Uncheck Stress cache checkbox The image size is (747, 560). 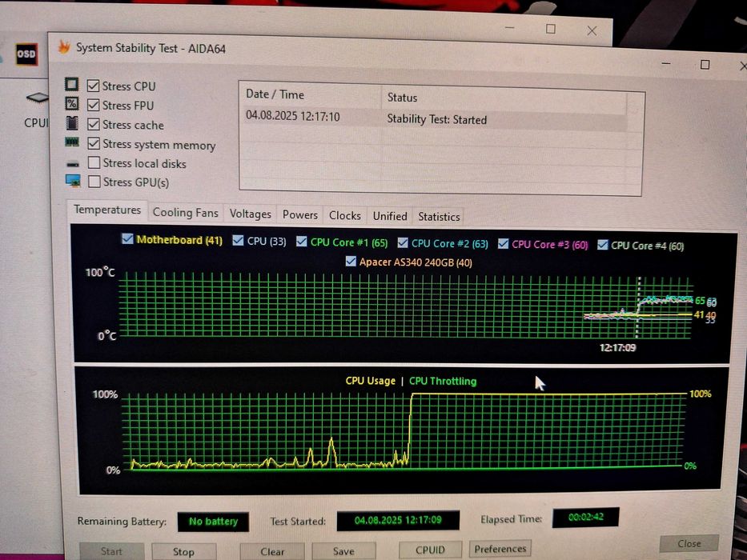[94, 124]
